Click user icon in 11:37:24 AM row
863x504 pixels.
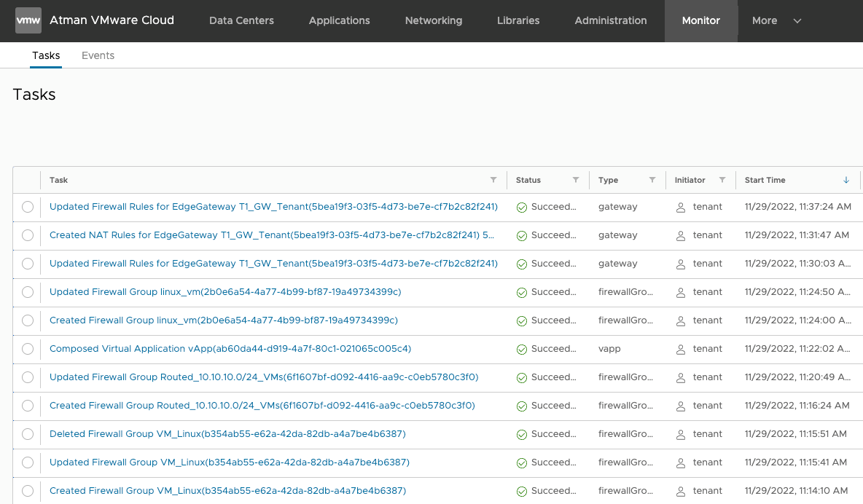(681, 208)
